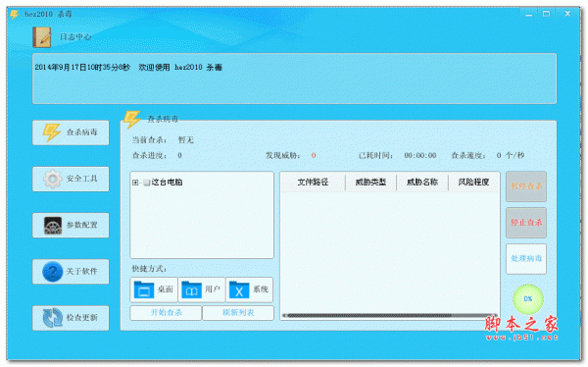588x367 pixels.
Task: Click the notebook icon of 日志中心
Action: [41, 37]
